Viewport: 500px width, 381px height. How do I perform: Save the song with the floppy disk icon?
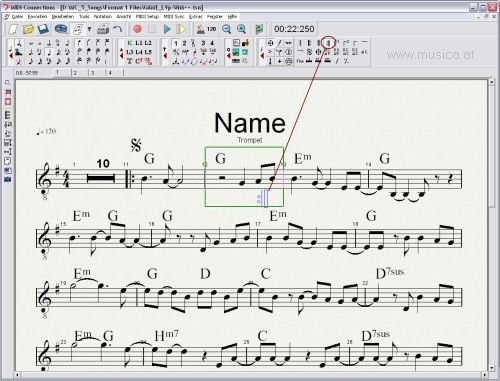point(43,29)
